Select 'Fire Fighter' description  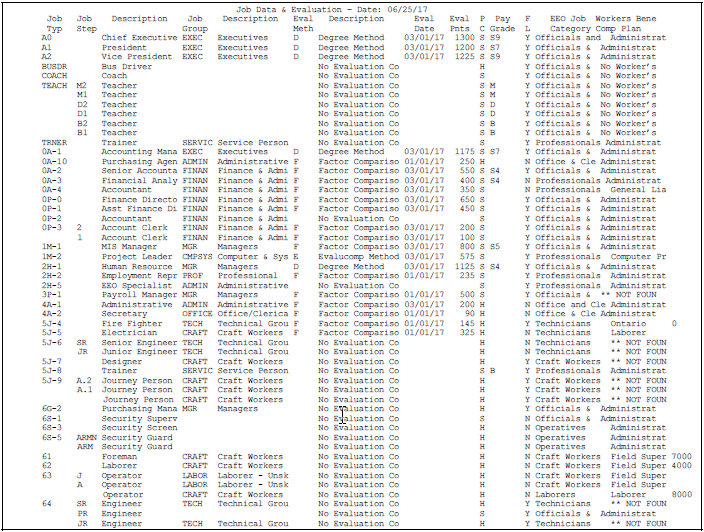click(132, 324)
